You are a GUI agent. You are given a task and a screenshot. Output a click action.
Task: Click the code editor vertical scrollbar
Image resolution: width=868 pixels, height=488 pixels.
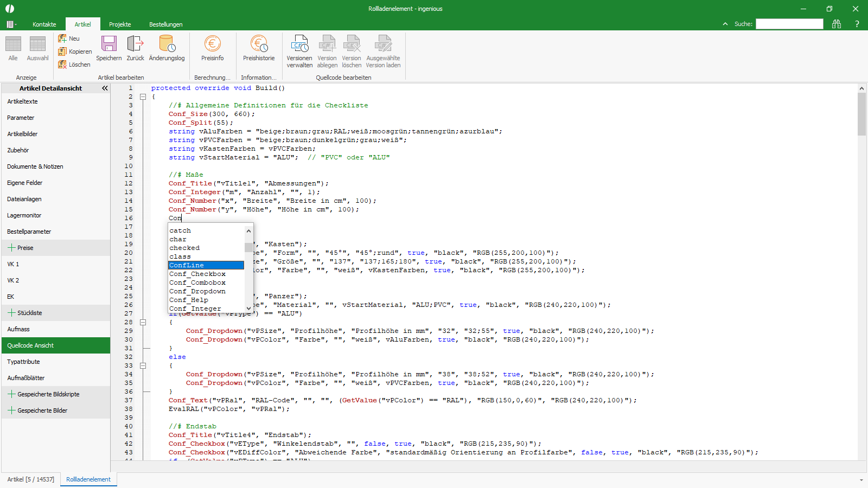(x=861, y=114)
